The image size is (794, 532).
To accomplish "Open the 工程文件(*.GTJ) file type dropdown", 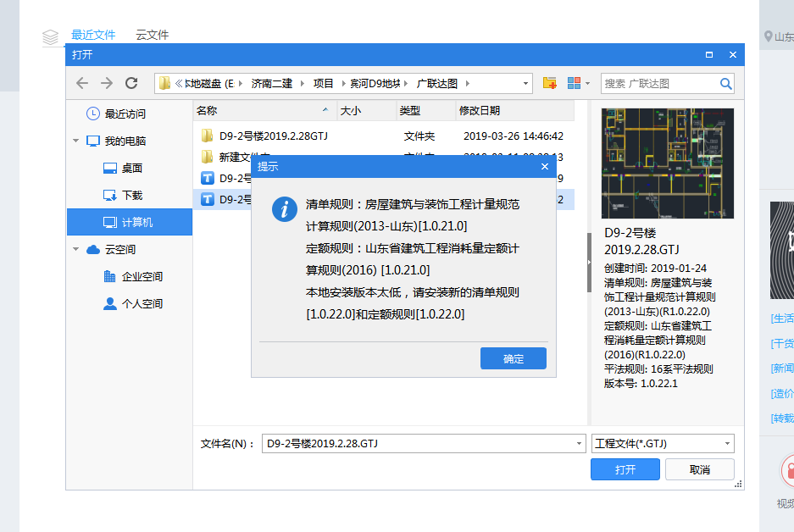I will pyautogui.click(x=663, y=443).
